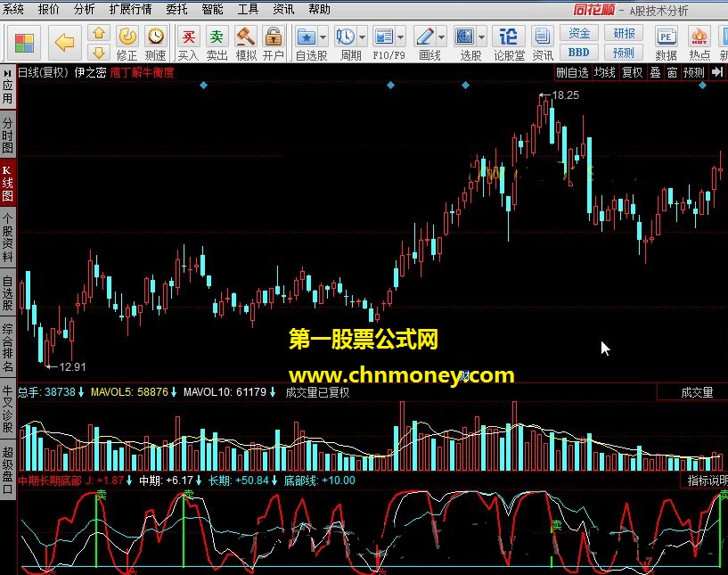Open the 扩展行情 menu
728x575 pixels.
click(x=130, y=9)
